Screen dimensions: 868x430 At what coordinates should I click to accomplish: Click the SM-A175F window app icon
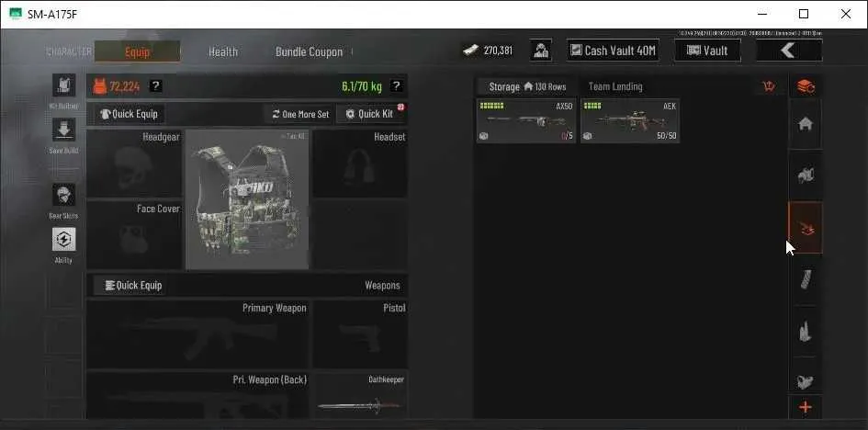click(16, 15)
